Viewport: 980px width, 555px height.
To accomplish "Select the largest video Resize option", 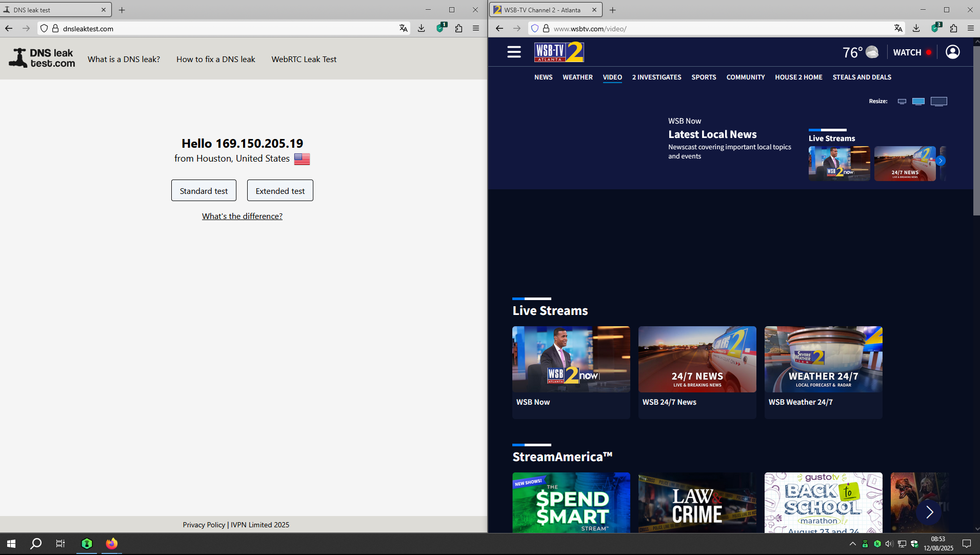I will pyautogui.click(x=939, y=102).
